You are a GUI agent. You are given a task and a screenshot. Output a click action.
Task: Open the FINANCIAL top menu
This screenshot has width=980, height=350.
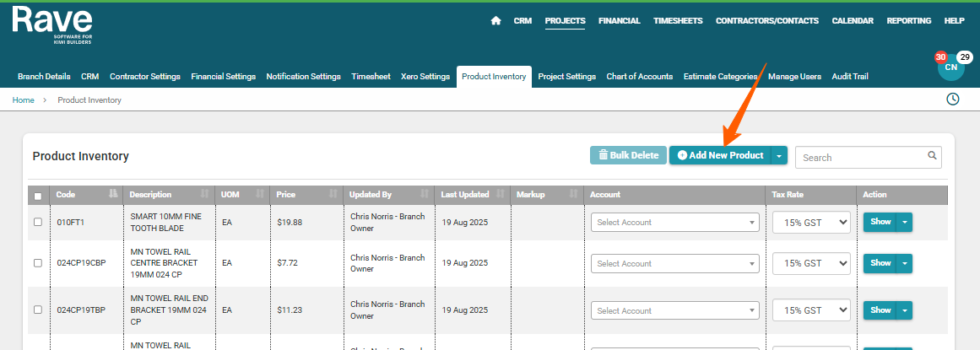[x=620, y=20]
